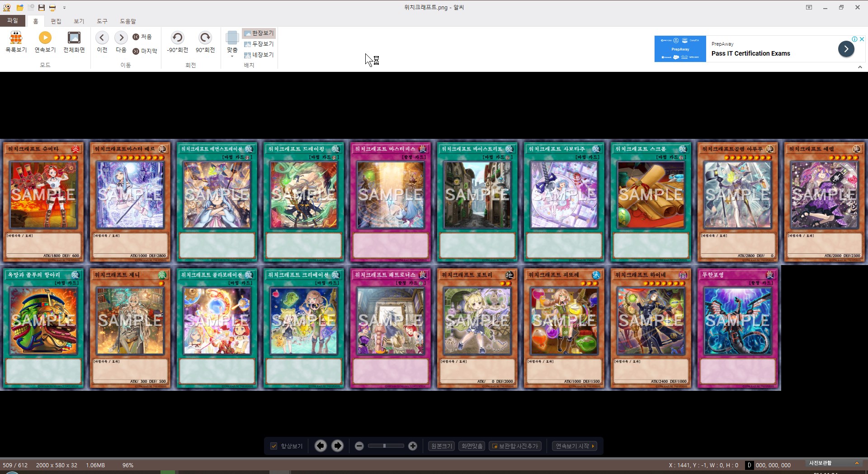Click the grayed add-photo icon in the title bar
Image resolution: width=868 pixels, height=474 pixels.
tap(31, 8)
